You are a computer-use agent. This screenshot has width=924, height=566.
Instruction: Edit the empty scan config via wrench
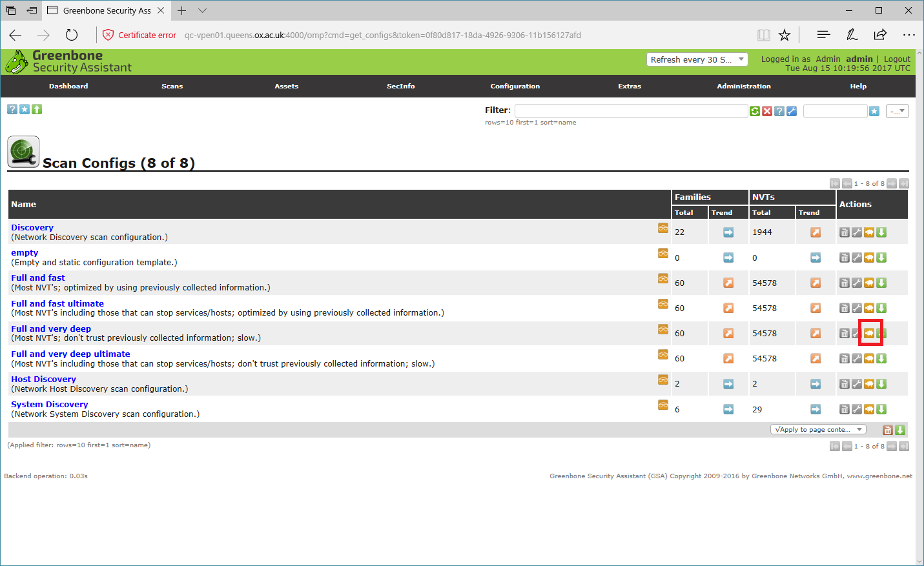(x=857, y=258)
